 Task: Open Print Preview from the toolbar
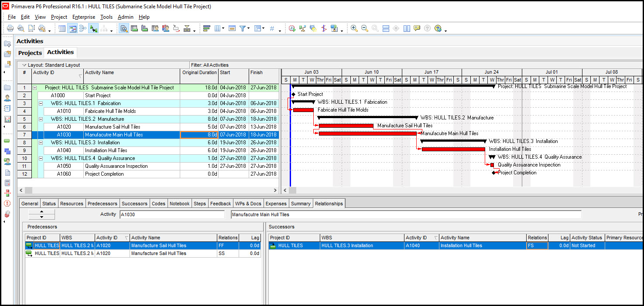click(21, 28)
